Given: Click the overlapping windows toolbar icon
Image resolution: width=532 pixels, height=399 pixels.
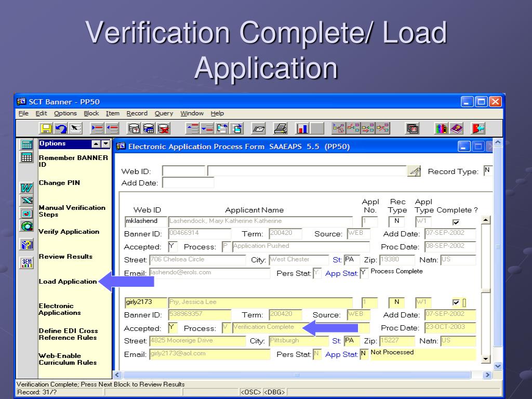Looking at the screenshot, I should point(412,129).
